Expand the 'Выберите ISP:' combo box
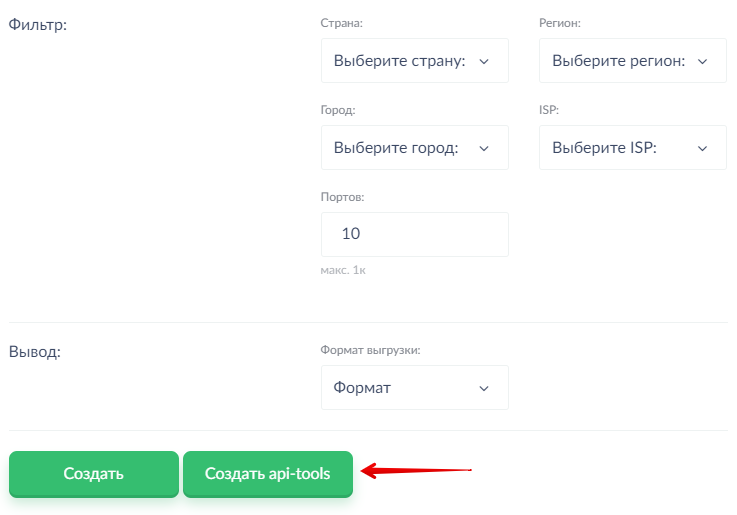The image size is (737, 515). tap(633, 148)
